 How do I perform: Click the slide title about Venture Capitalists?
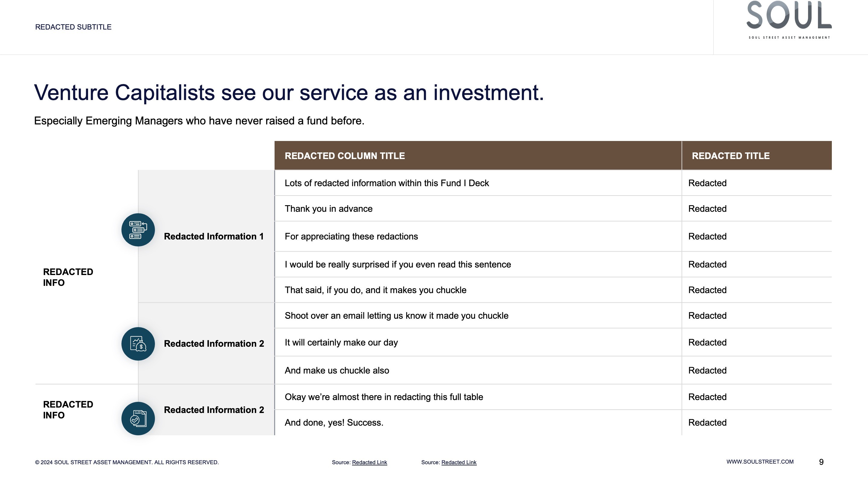click(x=289, y=92)
